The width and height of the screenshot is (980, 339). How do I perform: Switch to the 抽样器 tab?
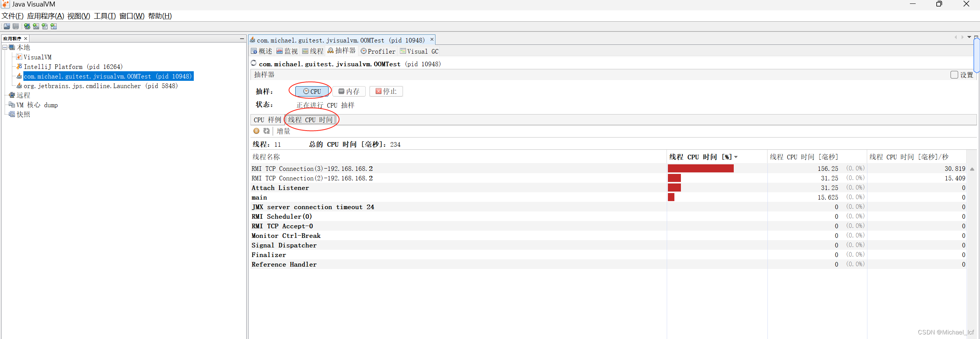[342, 51]
